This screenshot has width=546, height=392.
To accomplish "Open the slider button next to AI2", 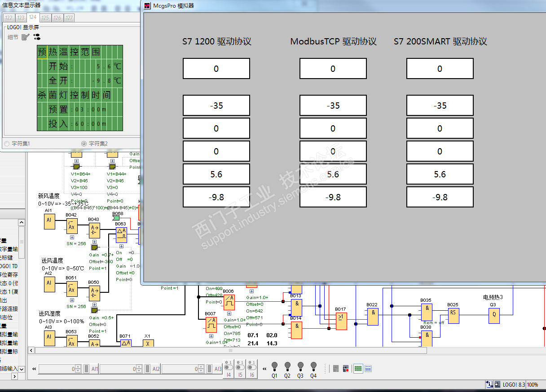I will coord(148,369).
